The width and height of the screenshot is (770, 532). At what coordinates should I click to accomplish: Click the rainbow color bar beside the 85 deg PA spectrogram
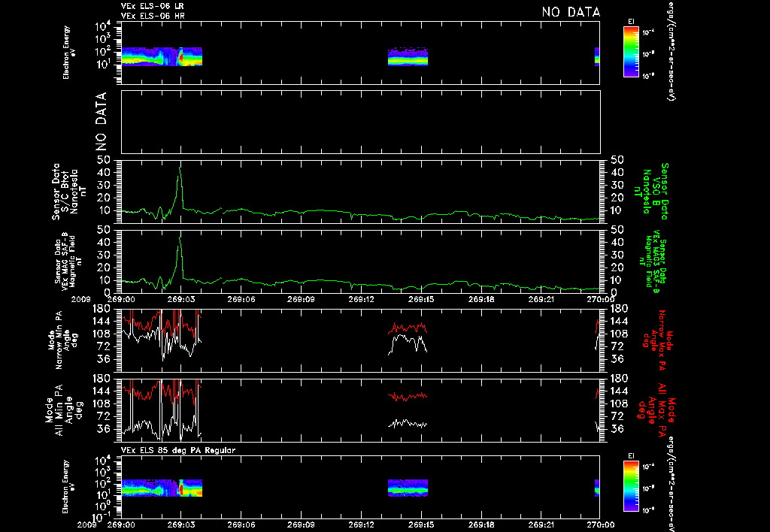pos(631,486)
